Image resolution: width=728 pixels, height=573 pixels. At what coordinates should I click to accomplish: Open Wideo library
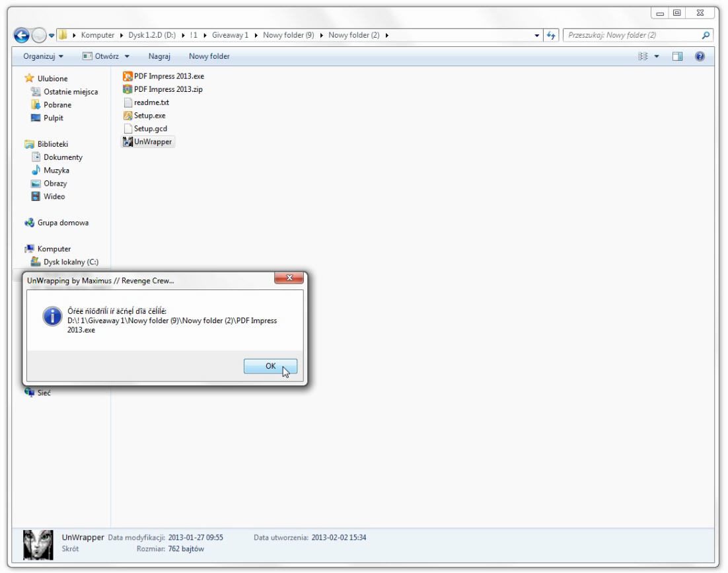tap(54, 196)
